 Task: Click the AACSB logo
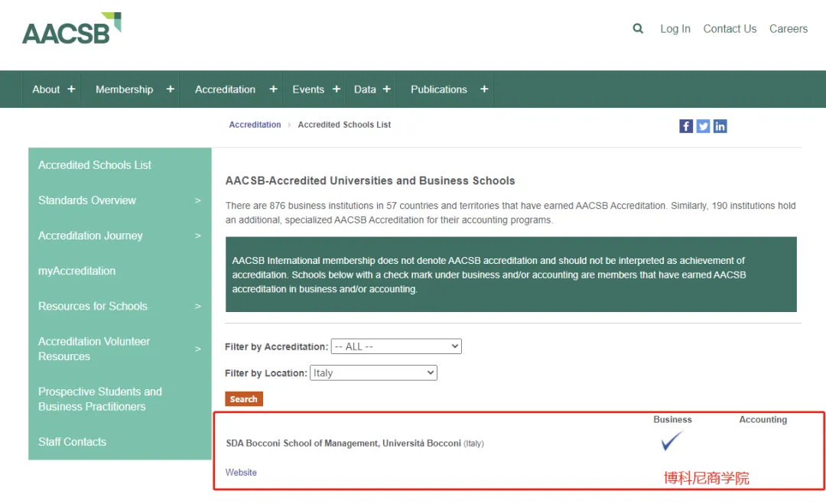pyautogui.click(x=72, y=28)
